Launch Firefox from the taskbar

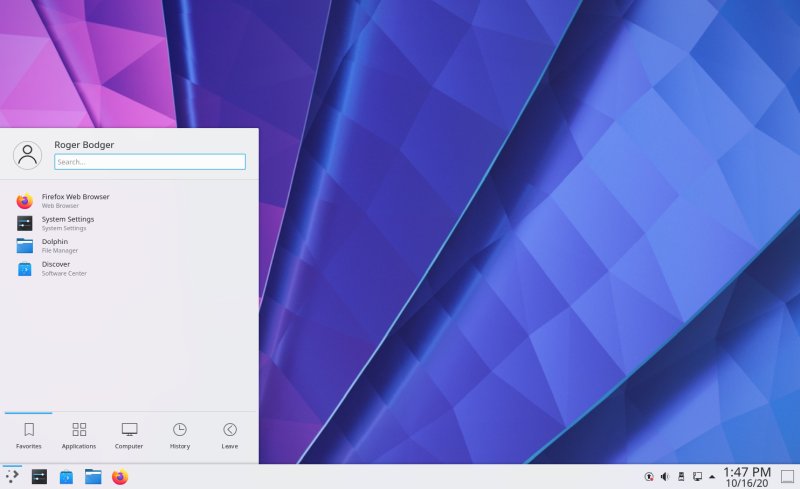[x=120, y=477]
